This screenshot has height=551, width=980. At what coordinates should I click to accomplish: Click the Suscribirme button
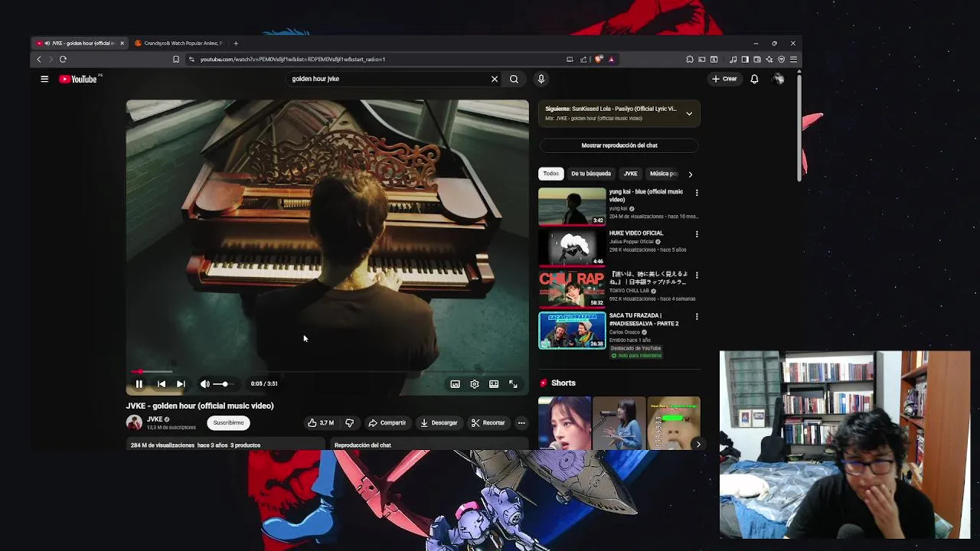tap(228, 422)
